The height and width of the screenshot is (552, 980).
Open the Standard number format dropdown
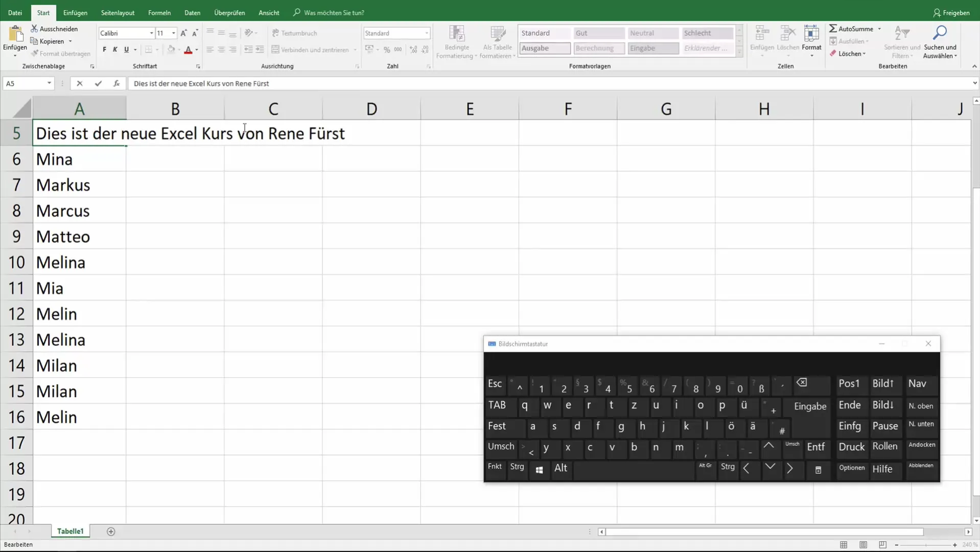[x=427, y=33]
